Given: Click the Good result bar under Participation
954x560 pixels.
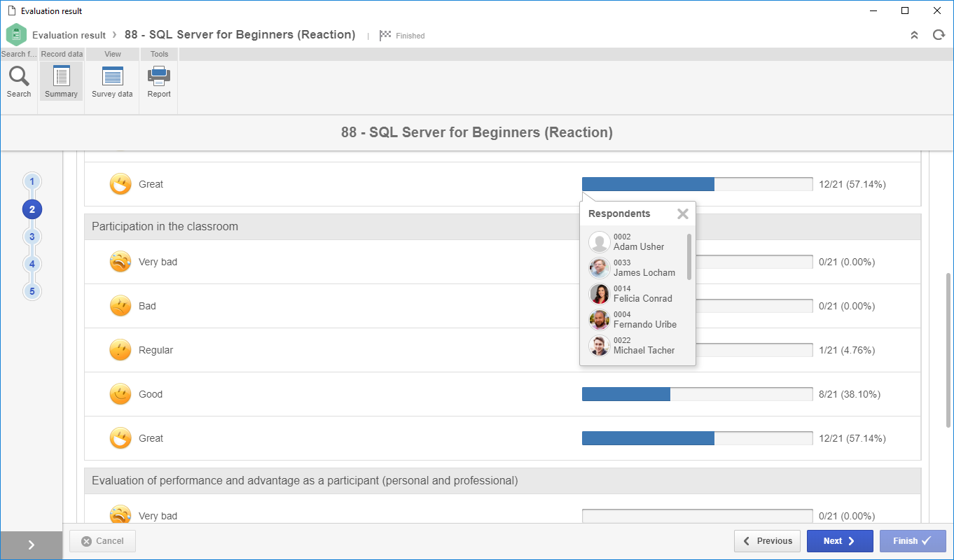Looking at the screenshot, I should [697, 394].
